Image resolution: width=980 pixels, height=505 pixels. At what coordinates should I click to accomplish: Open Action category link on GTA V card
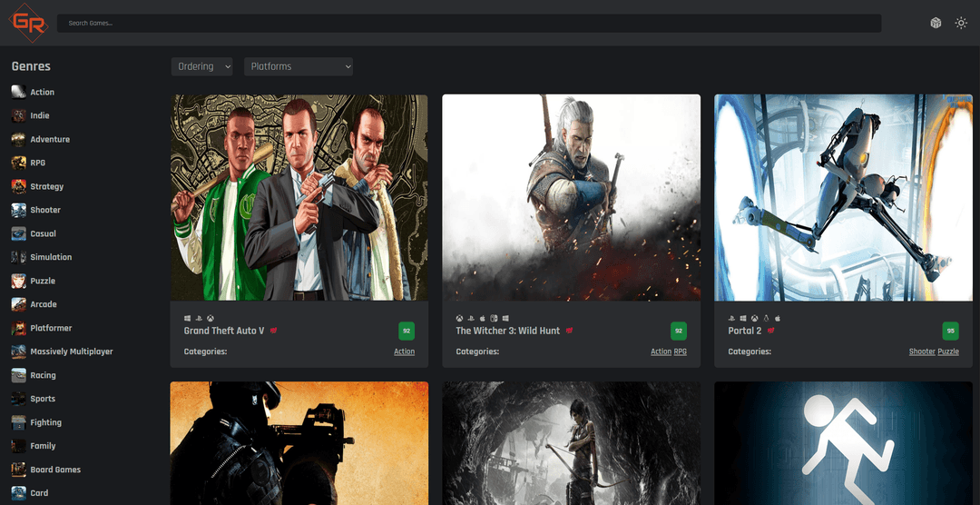404,352
